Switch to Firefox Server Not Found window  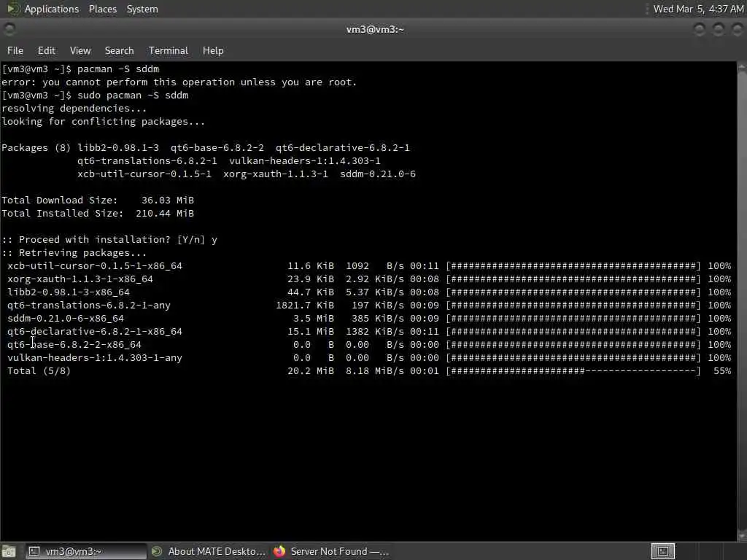331,551
